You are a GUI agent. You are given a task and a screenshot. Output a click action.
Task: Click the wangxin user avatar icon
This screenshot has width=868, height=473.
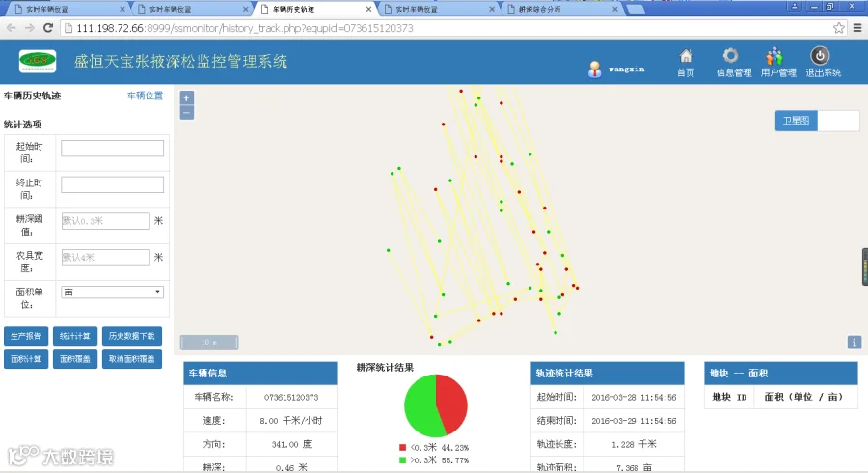[x=594, y=69]
